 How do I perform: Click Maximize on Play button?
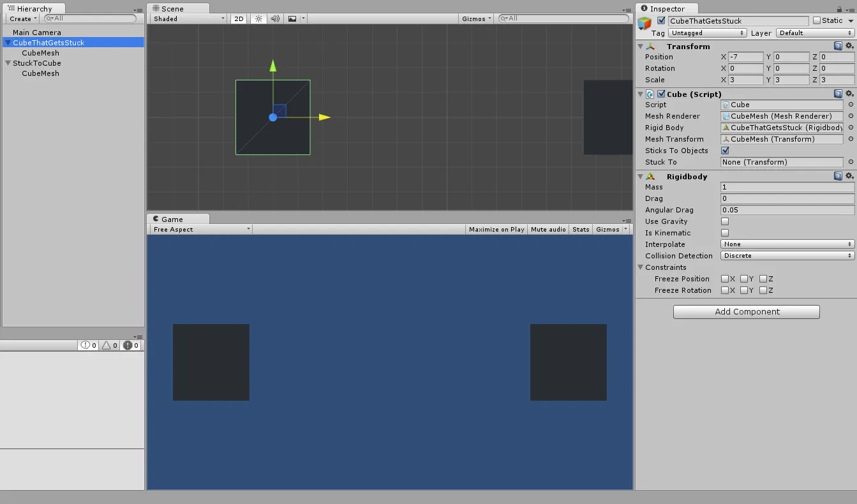point(496,229)
